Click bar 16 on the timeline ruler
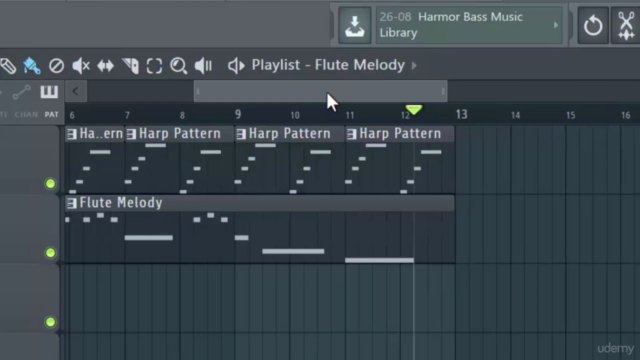This screenshot has width=640, height=360. point(626,115)
